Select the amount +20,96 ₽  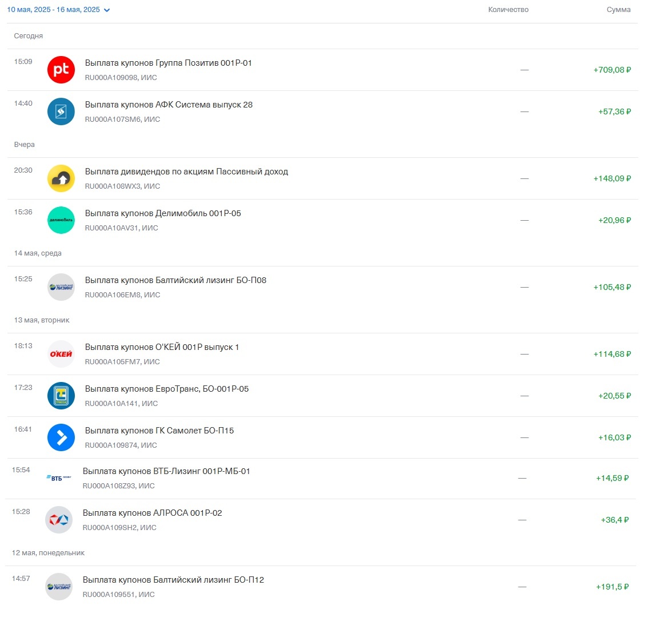(615, 220)
